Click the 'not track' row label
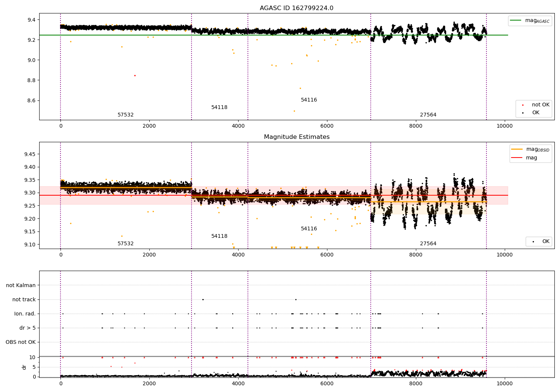The image size is (560, 392). [24, 299]
